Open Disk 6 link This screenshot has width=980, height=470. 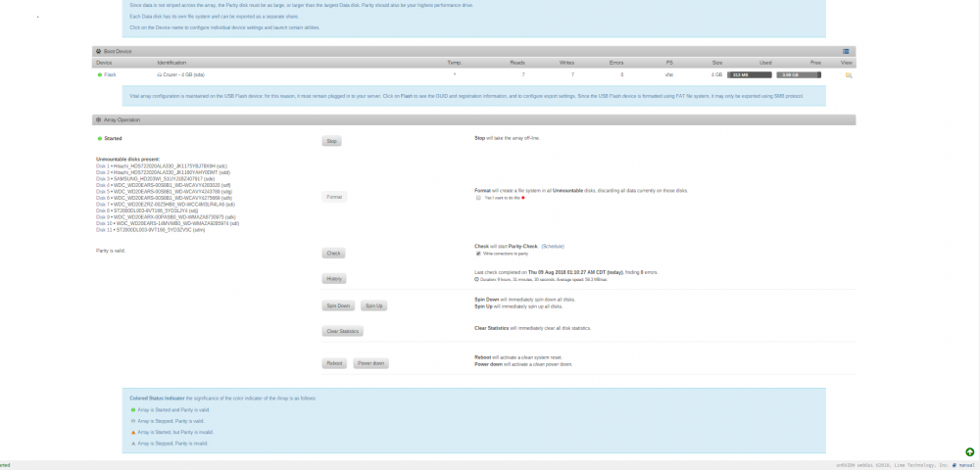click(103, 198)
